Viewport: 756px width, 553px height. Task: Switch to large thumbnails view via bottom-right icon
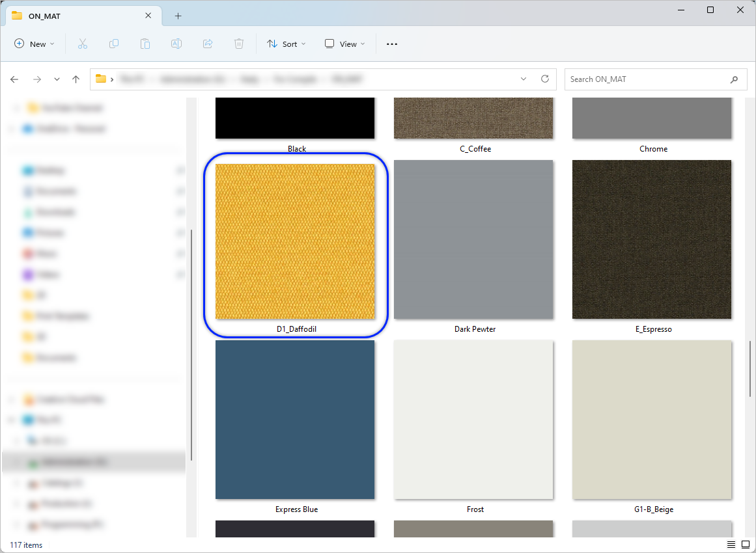(745, 544)
